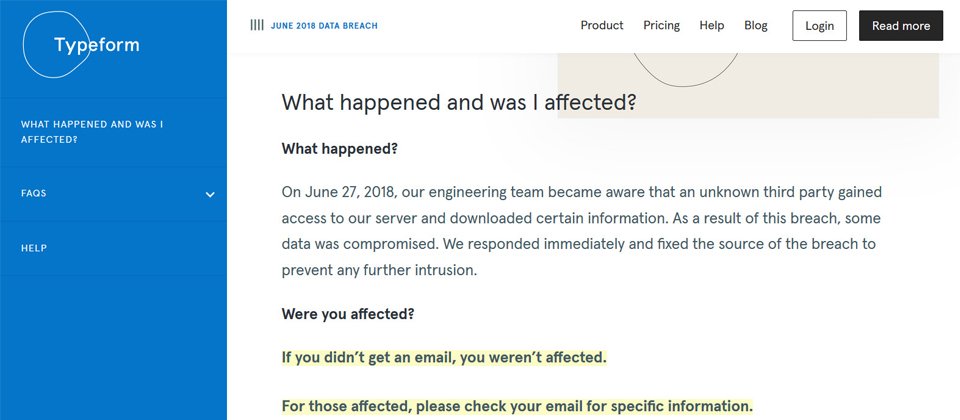Click the Read more button
Viewport: 960px width, 420px height.
click(x=901, y=26)
